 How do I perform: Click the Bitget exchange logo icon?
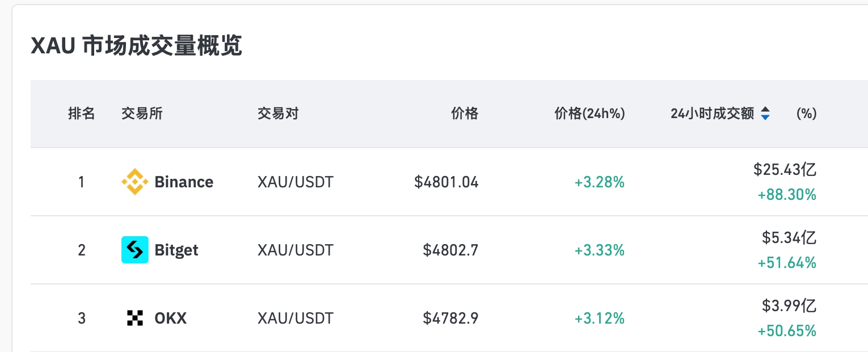pos(135,250)
